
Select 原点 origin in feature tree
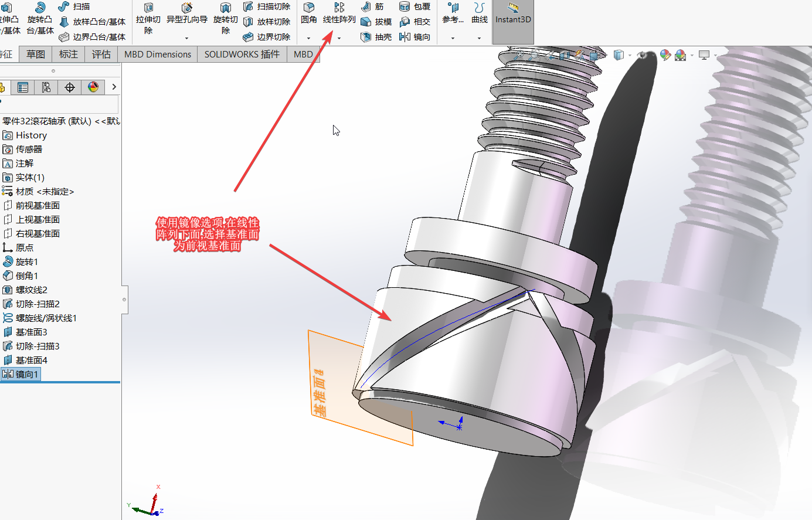coord(18,248)
